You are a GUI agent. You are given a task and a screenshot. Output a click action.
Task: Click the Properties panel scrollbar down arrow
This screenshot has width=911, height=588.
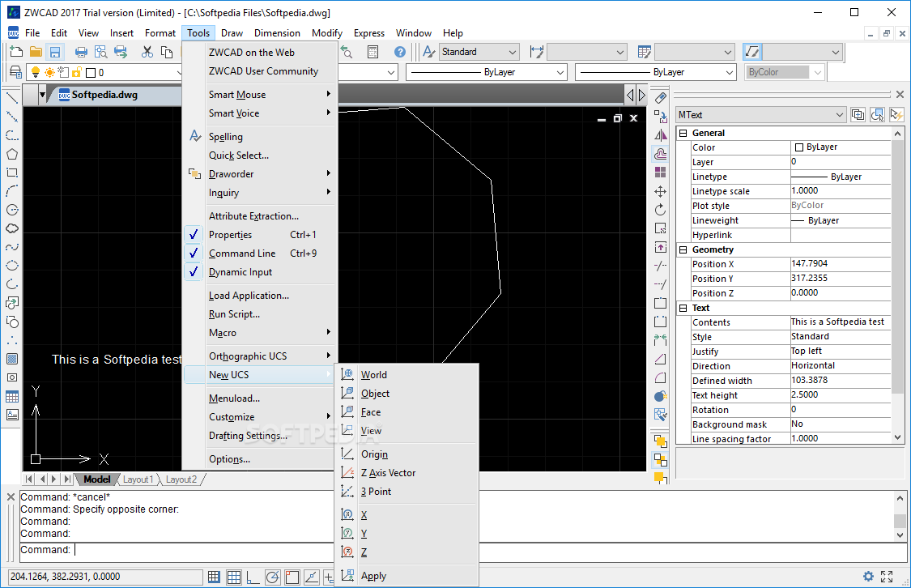[x=897, y=437]
